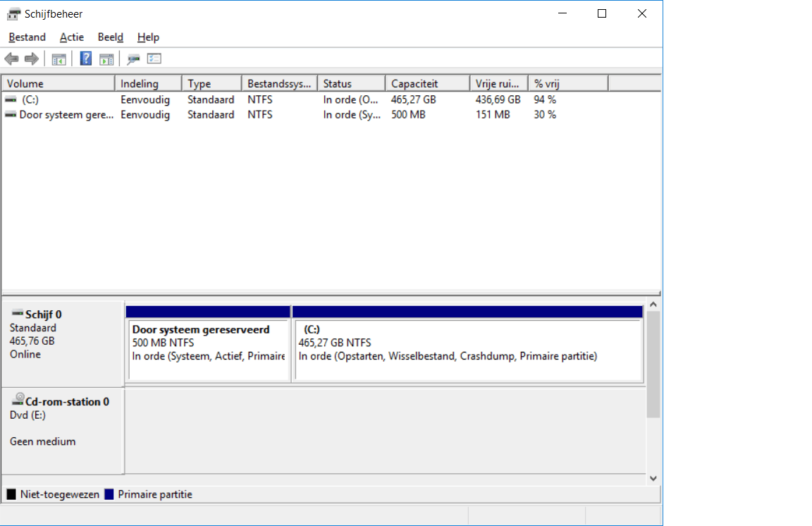Click the vertical scrollbar thumb in disk pane

pyautogui.click(x=653, y=365)
